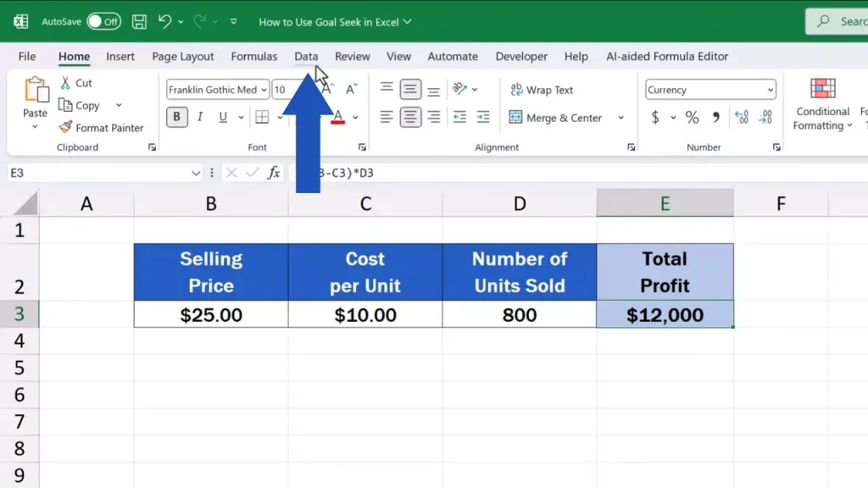Select cell C3 containing $10.00
Screen dimensions: 868x488
(x=364, y=315)
